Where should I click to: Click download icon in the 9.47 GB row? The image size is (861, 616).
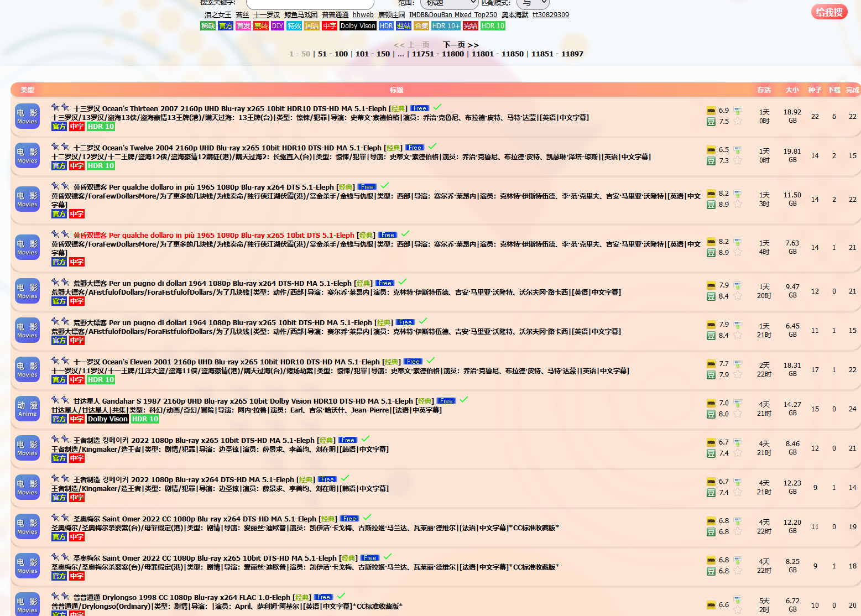pos(738,286)
